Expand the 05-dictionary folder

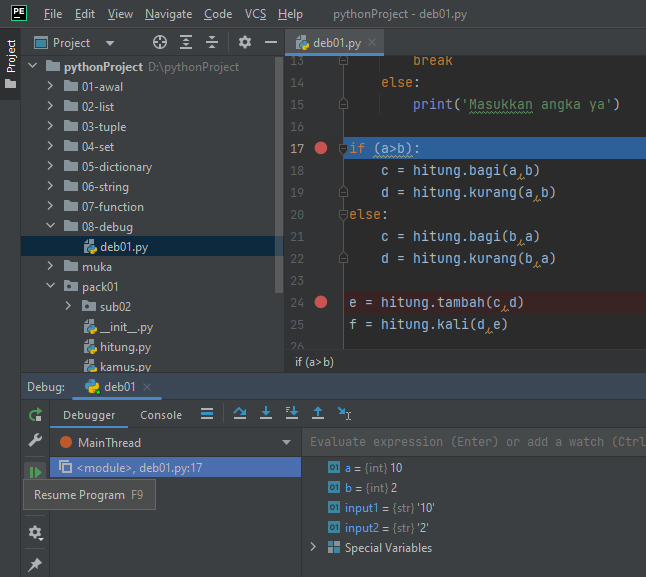click(x=50, y=166)
